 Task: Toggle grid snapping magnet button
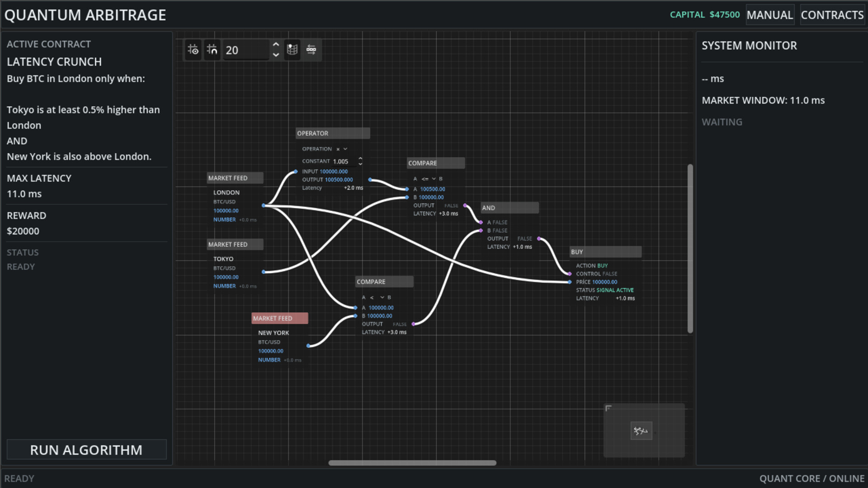pyautogui.click(x=212, y=50)
